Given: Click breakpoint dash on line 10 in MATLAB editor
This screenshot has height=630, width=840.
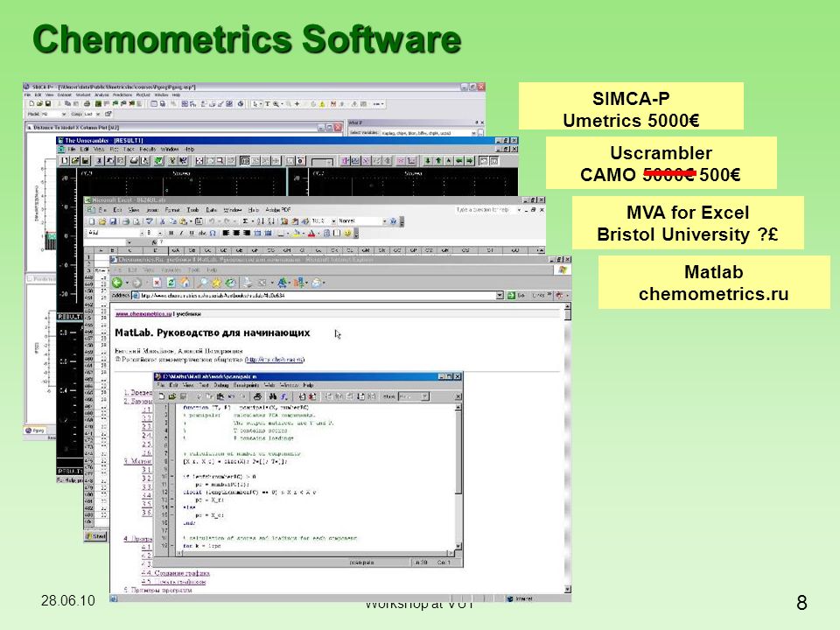Looking at the screenshot, I should pyautogui.click(x=171, y=476).
